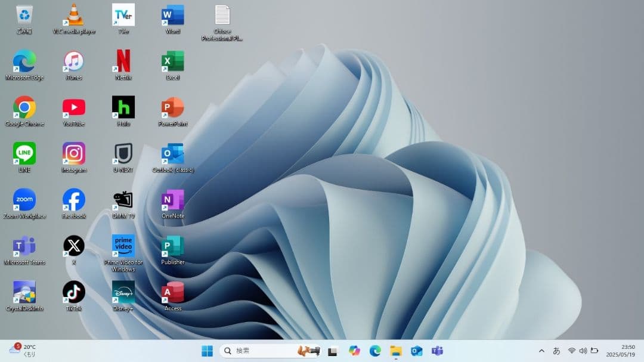Select the Netflix desktop shortcut
Image resolution: width=644 pixels, height=362 pixels.
[123, 61]
